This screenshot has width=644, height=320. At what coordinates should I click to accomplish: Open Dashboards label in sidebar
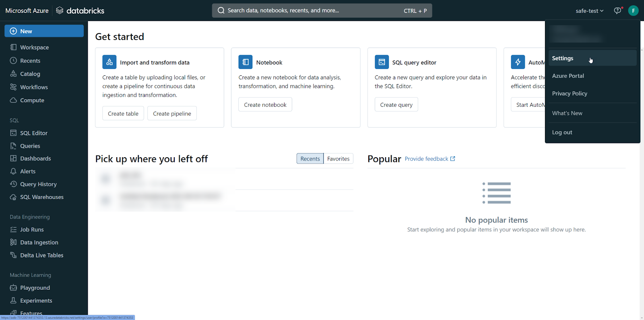pyautogui.click(x=36, y=159)
